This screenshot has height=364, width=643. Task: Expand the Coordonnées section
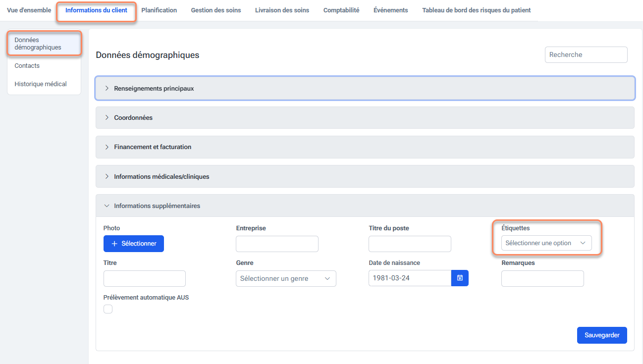pyautogui.click(x=133, y=118)
